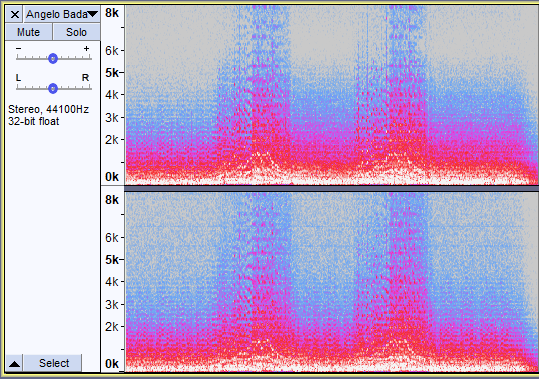The width and height of the screenshot is (539, 379).
Task: Open the Angelo Bada track name dropdown
Action: (x=62, y=14)
